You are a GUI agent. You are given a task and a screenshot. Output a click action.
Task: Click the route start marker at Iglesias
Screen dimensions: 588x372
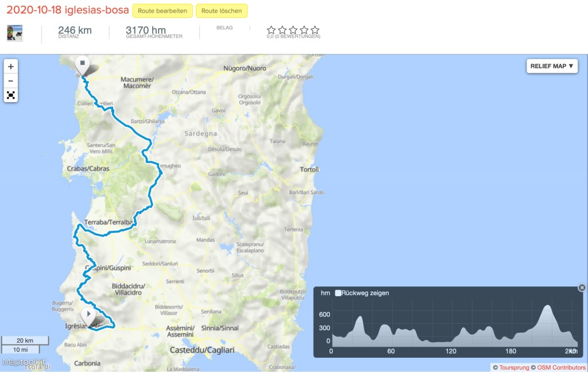pos(88,315)
